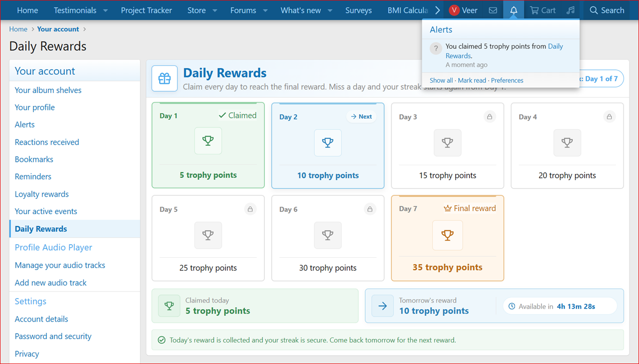Click the Day 7 orange trophy icon
The width and height of the screenshot is (639, 364).
pos(448,235)
